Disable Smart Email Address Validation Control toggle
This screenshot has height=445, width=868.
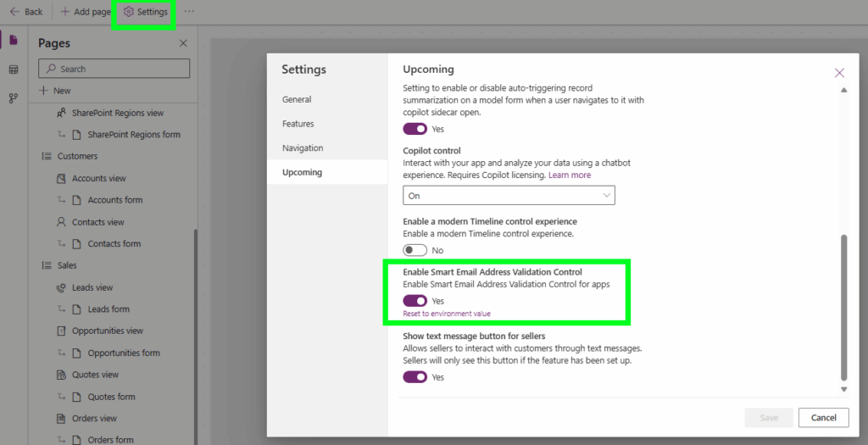coord(415,301)
